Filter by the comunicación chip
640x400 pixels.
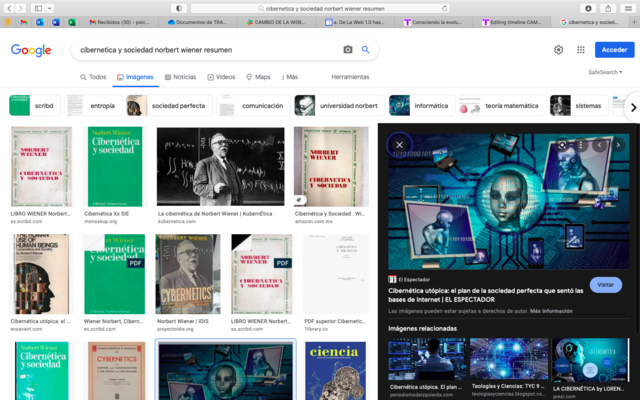[253, 106]
